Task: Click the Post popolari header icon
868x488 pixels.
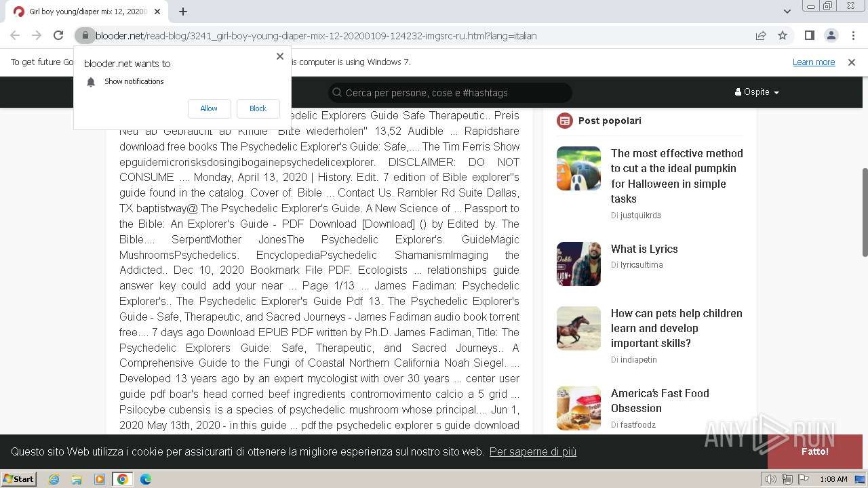Action: (564, 121)
